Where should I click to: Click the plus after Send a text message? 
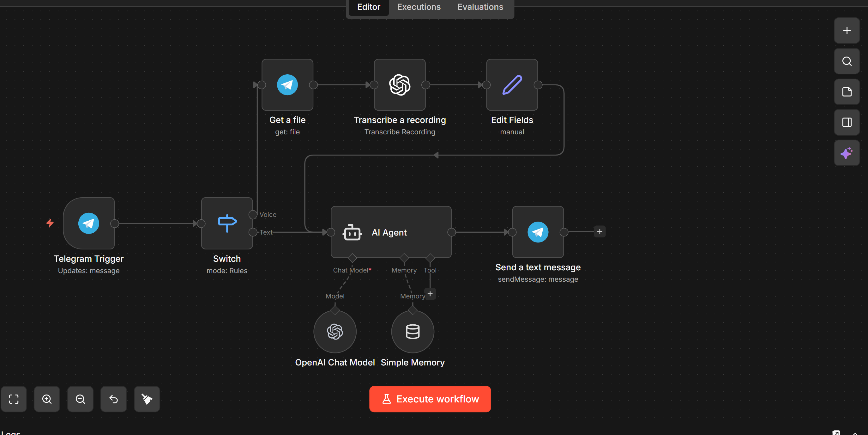600,232
